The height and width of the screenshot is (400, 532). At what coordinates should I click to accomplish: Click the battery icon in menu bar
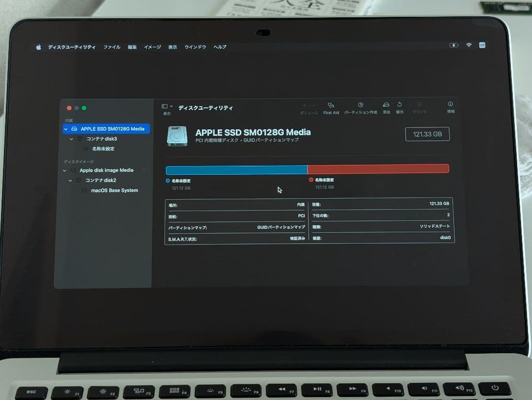[454, 45]
